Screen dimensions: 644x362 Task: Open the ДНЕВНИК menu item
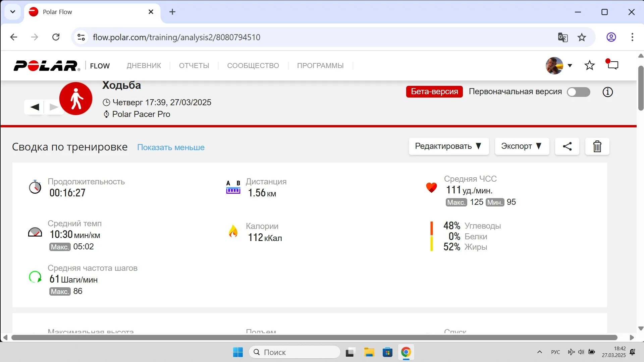(x=144, y=66)
